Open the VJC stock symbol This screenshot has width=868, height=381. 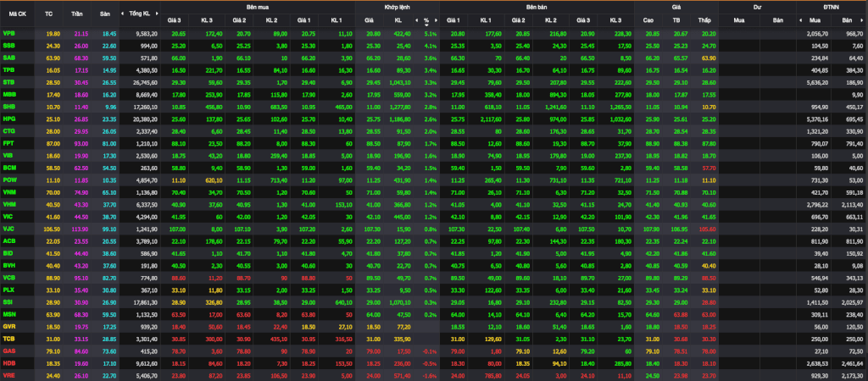pyautogui.click(x=8, y=229)
